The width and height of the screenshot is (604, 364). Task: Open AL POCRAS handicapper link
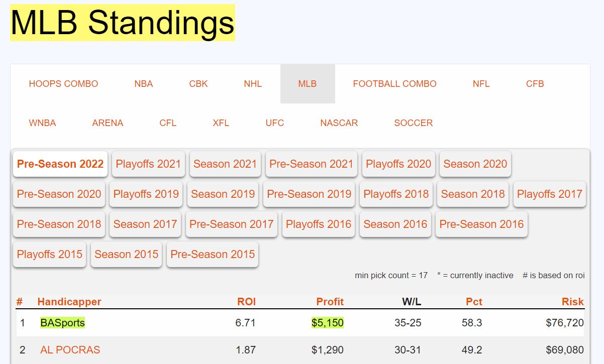[x=70, y=350]
